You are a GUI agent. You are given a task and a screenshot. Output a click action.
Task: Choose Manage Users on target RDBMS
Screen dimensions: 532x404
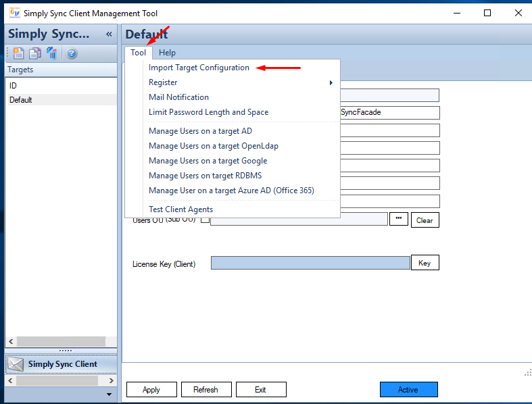point(205,176)
